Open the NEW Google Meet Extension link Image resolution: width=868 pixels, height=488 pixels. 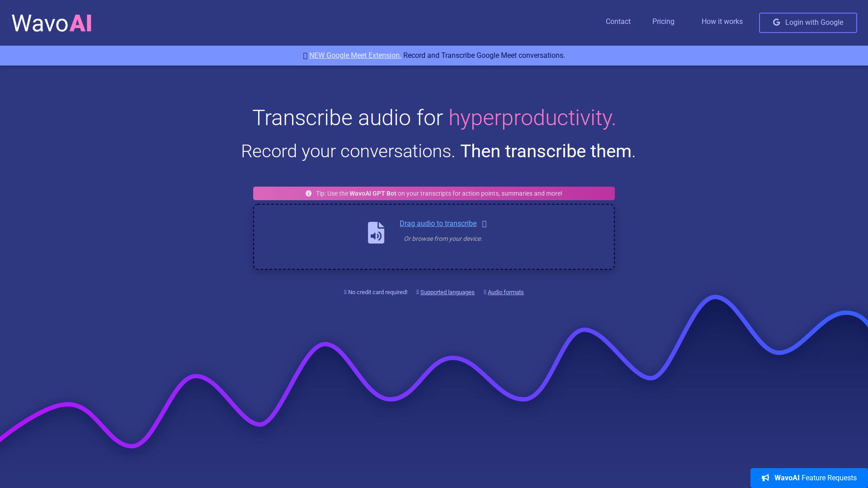click(355, 56)
